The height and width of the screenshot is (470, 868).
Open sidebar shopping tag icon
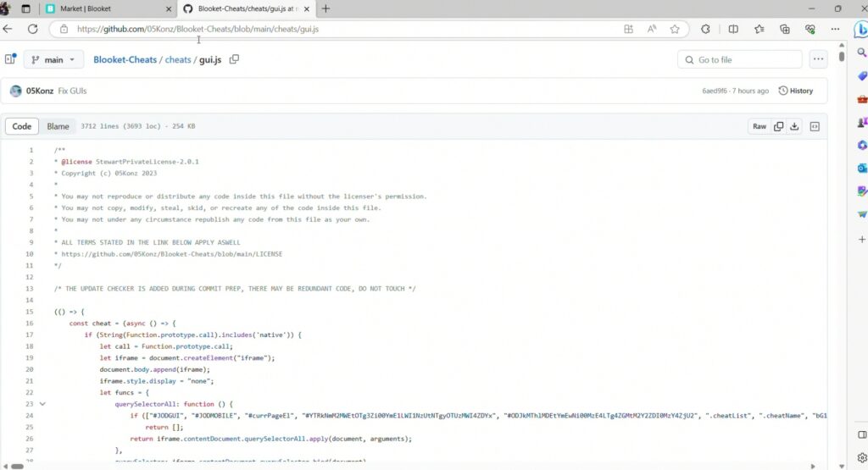861,75
